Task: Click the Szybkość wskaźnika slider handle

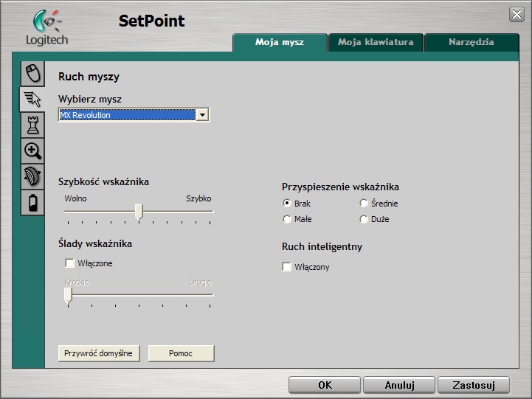Action: pyautogui.click(x=138, y=212)
